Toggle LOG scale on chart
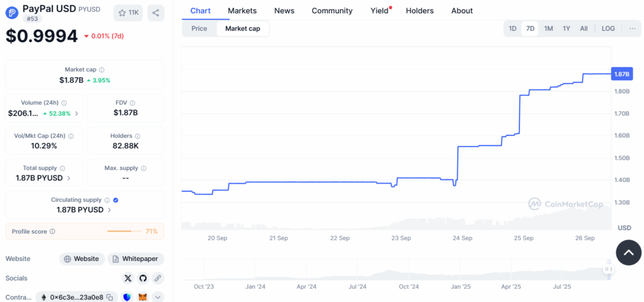The width and height of the screenshot is (644, 302). 608,28
